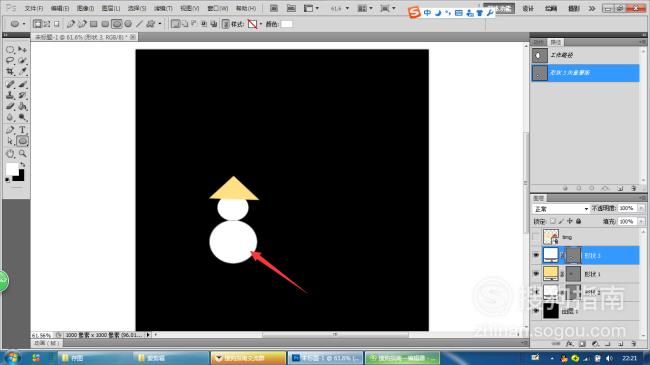Open 文件(F) menu
The height and width of the screenshot is (365, 650).
point(34,8)
